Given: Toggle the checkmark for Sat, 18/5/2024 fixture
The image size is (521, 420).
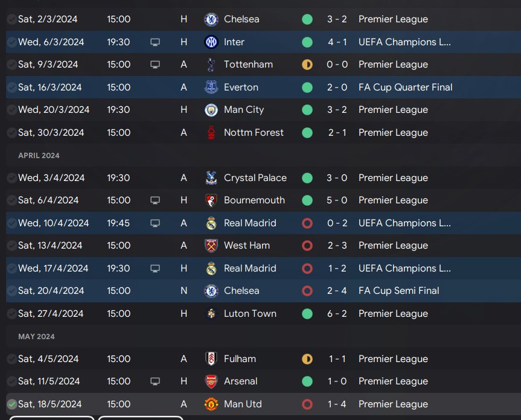Looking at the screenshot, I should tap(11, 404).
